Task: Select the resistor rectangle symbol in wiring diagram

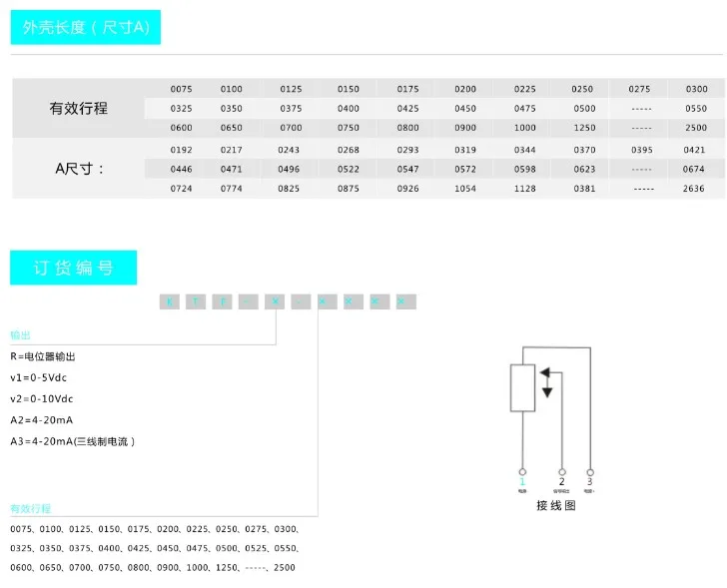Action: pos(522,387)
